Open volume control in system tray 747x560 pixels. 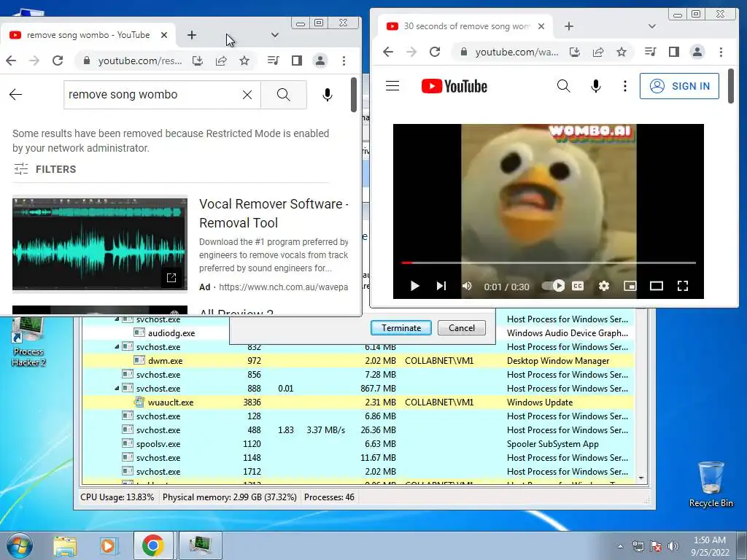[673, 545]
